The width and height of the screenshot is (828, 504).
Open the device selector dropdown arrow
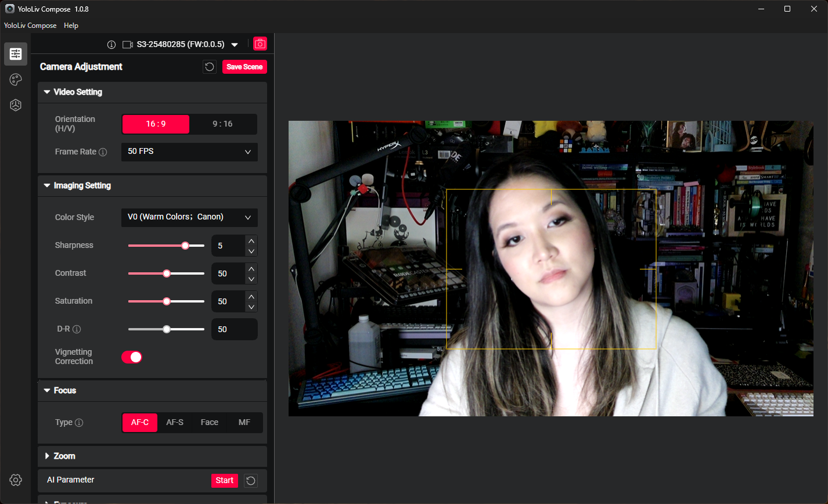click(235, 45)
